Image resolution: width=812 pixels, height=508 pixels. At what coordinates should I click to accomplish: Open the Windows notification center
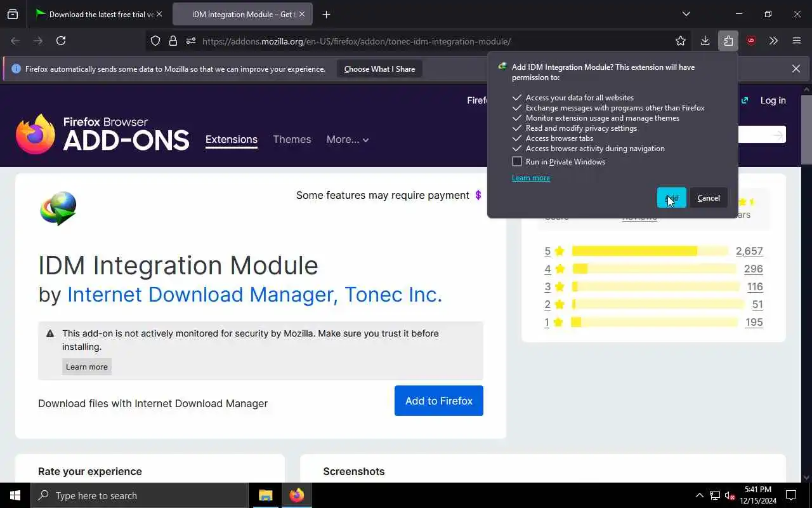[791, 495]
